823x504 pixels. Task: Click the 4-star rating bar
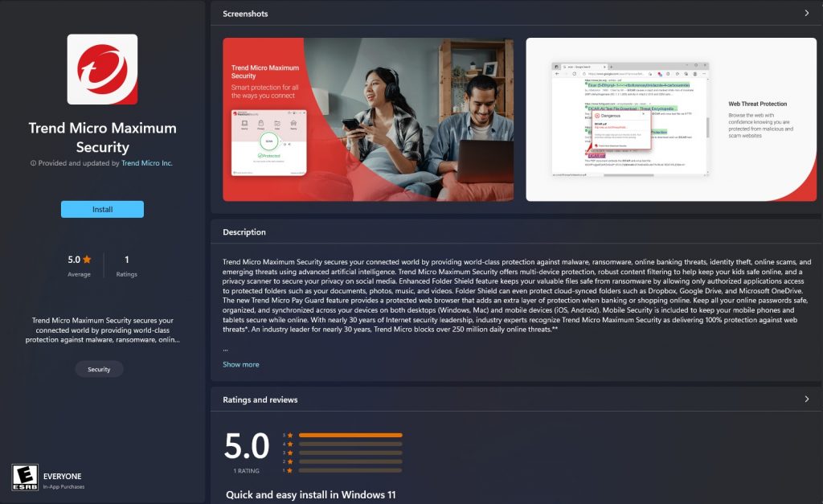(350, 445)
